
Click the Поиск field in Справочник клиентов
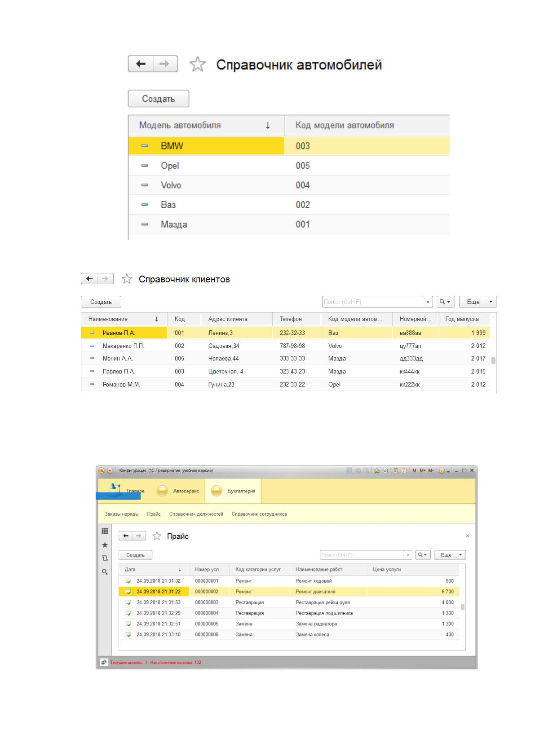click(x=372, y=302)
